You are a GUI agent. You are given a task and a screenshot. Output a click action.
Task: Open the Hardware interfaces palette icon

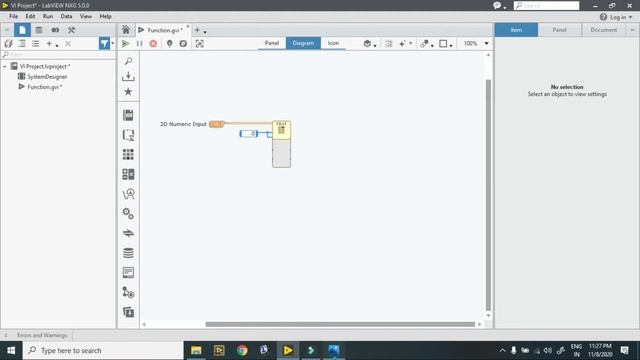[128, 292]
